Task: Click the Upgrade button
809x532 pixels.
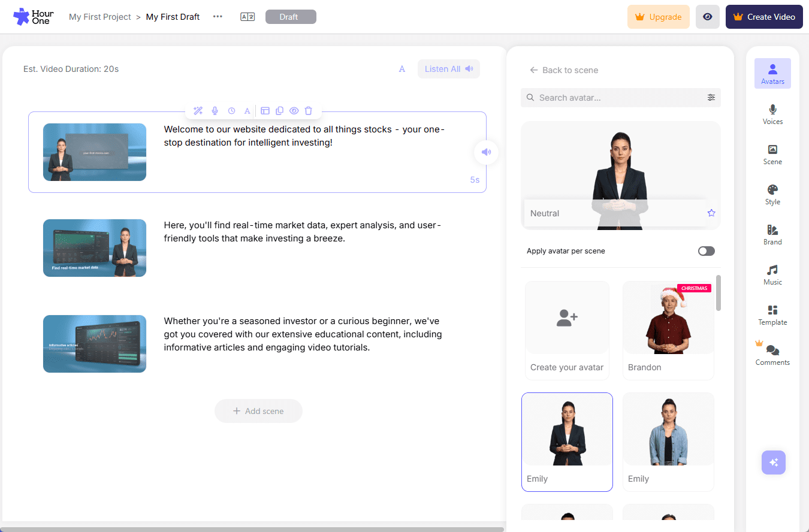Action: 659,17
